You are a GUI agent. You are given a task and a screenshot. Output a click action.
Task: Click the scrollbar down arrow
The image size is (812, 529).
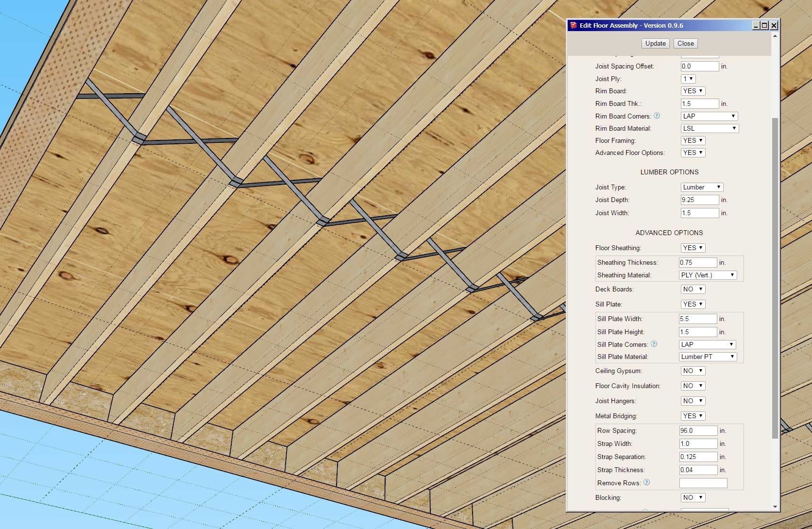click(775, 507)
